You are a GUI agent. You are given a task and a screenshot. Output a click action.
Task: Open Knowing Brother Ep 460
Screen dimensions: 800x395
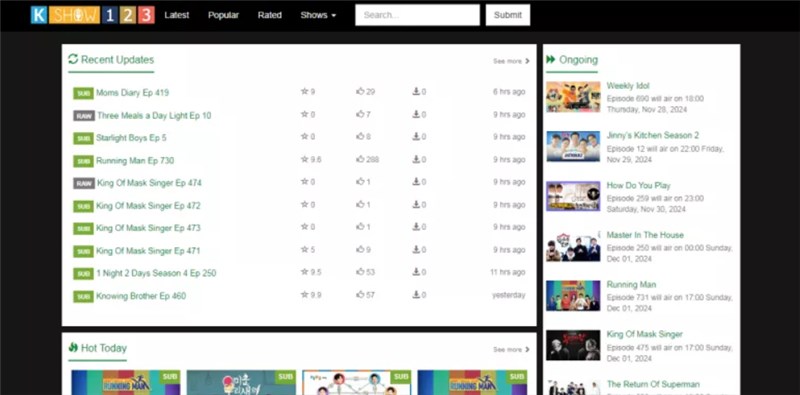point(141,296)
